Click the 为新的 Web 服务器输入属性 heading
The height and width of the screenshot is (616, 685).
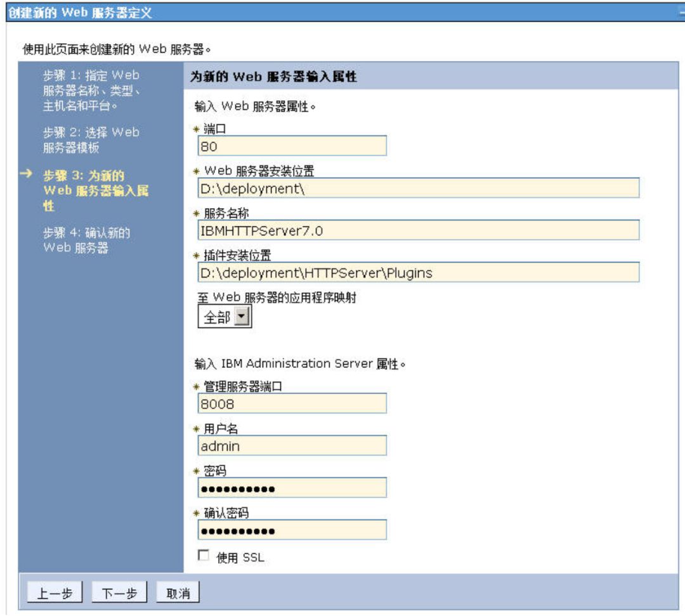pyautogui.click(x=273, y=77)
